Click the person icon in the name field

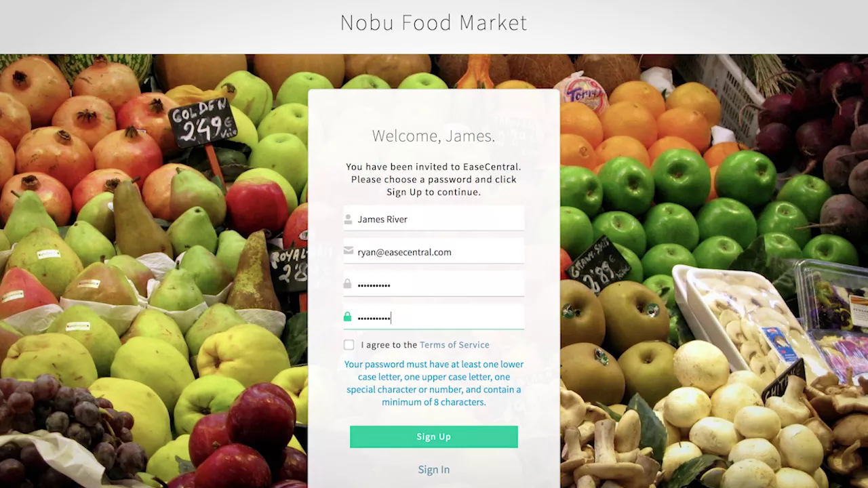[348, 219]
